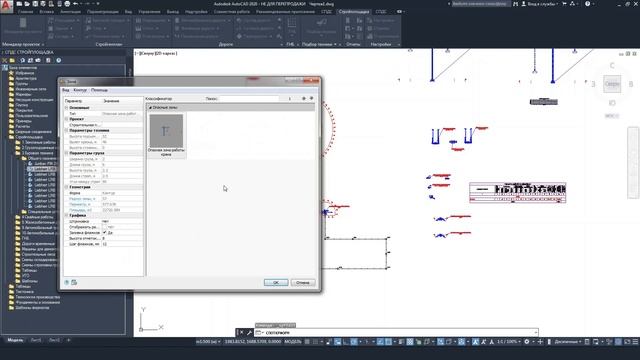Select the Опасная зона работы крана thumbnail
Screen dimensions: 640x360
(x=166, y=136)
